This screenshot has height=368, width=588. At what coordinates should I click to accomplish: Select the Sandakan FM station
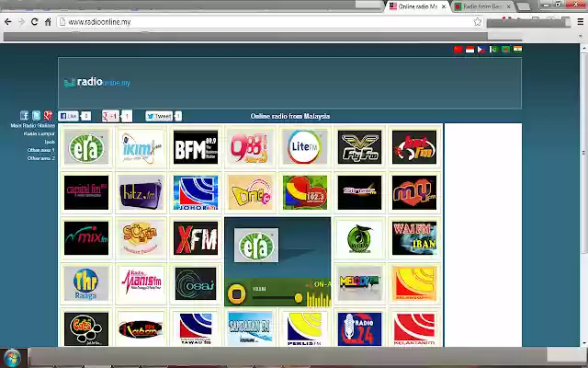(250, 329)
